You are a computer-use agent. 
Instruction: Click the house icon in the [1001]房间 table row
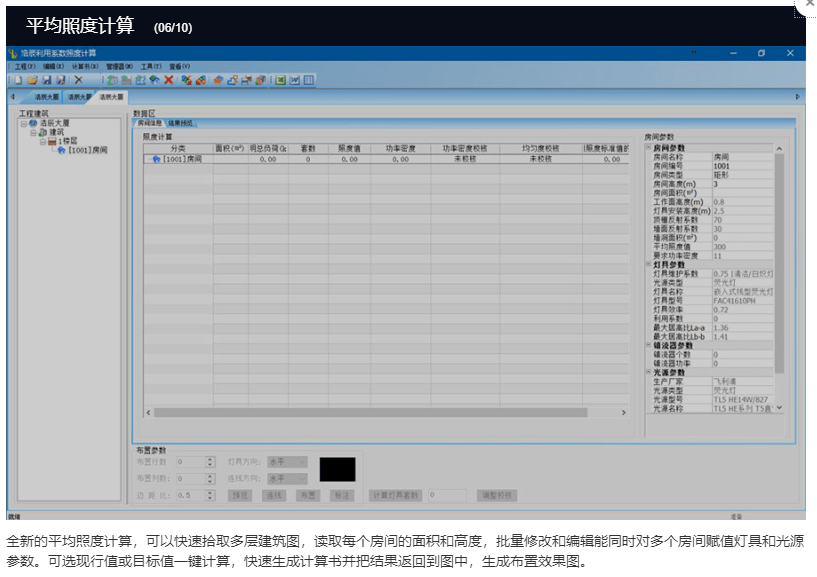click(x=156, y=159)
